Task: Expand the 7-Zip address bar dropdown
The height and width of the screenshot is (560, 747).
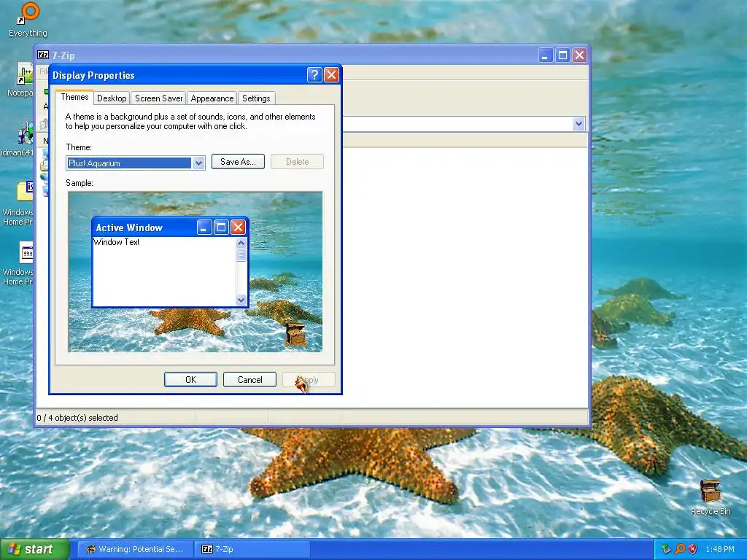Action: (578, 124)
